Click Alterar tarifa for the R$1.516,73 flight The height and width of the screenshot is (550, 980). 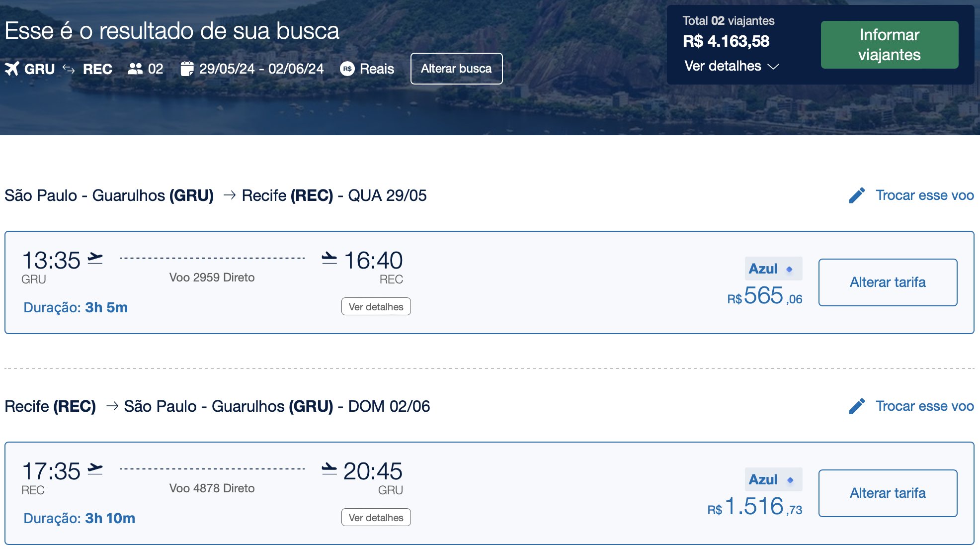[x=888, y=493]
